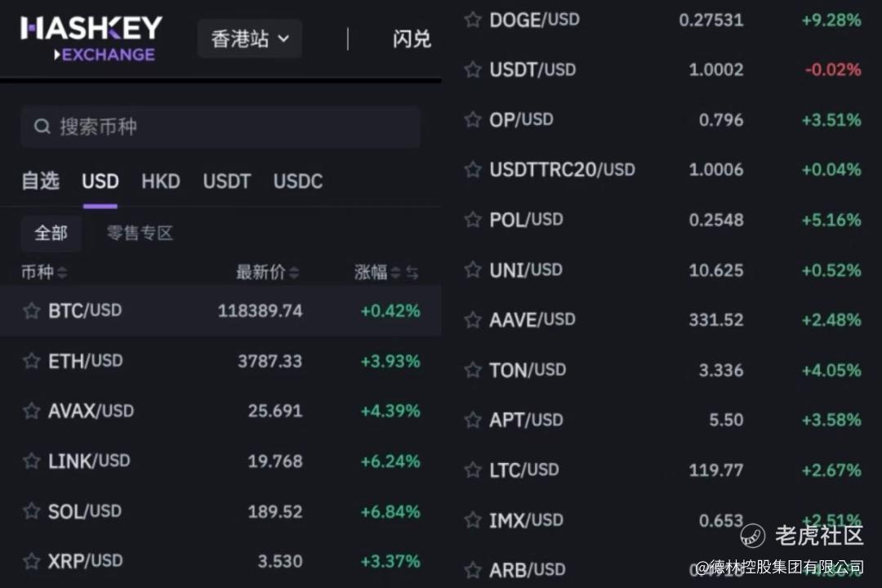Sort list by 最新价 column arrows
The height and width of the screenshot is (588, 882).
tap(294, 273)
